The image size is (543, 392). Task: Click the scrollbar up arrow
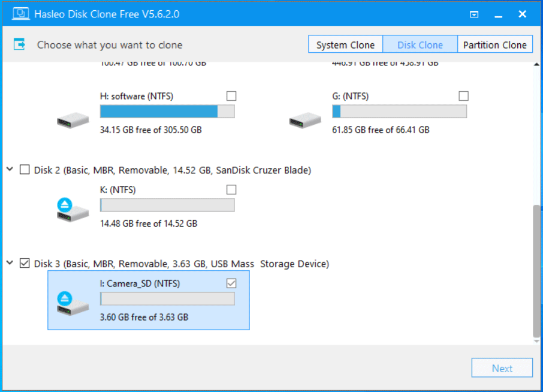(536, 64)
